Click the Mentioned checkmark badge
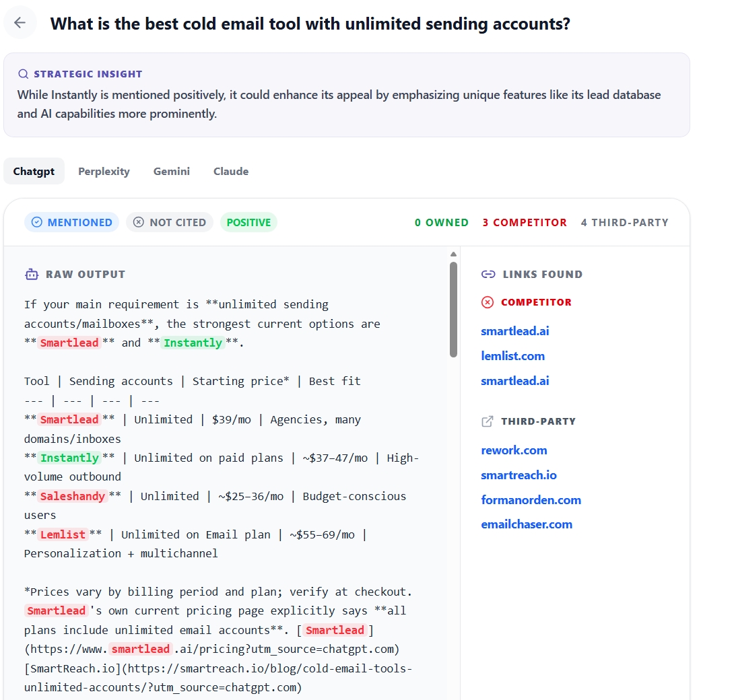This screenshot has height=700, width=734. pyautogui.click(x=71, y=222)
